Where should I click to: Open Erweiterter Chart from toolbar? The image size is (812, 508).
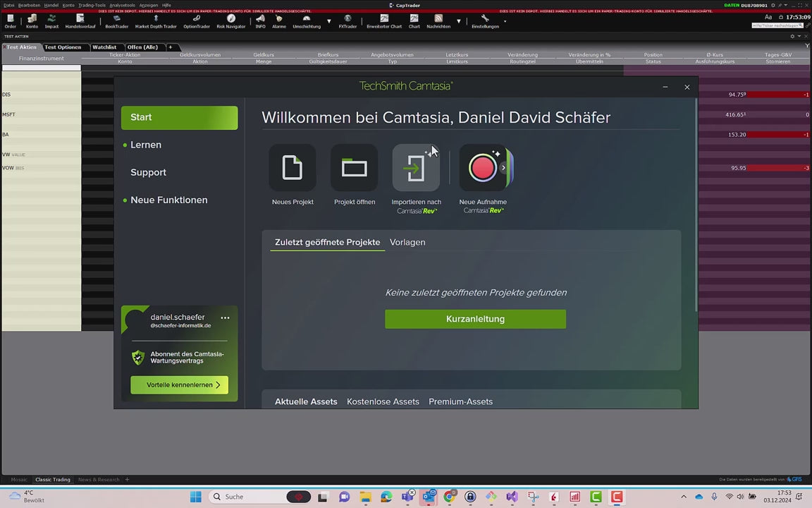pos(384,21)
